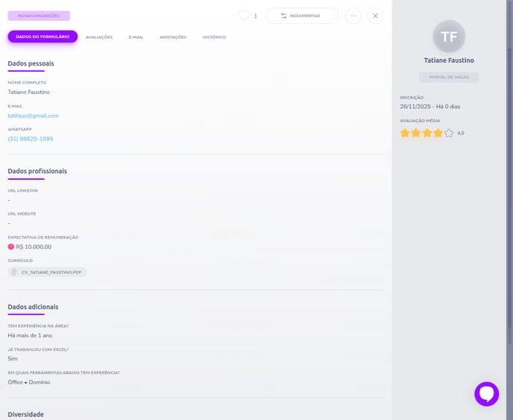Click the paperclip icon on the CV file
The height and width of the screenshot is (420, 513).
point(14,272)
